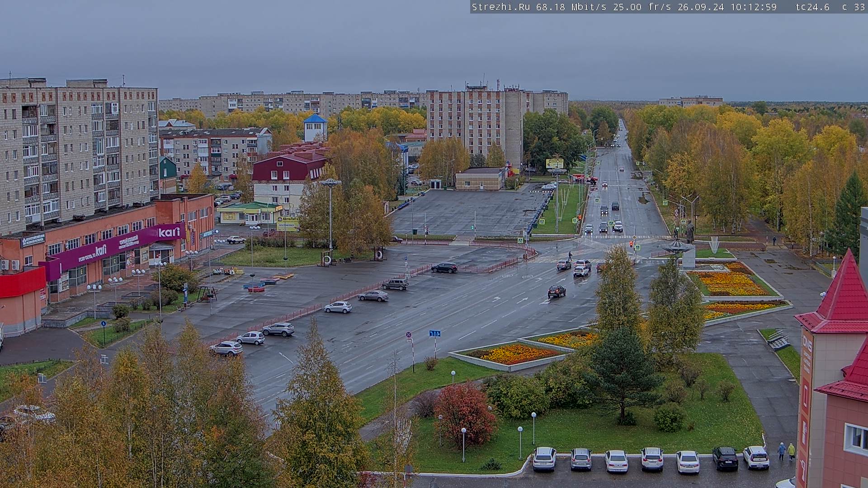Select the "tc24.6" overlay value
The height and width of the screenshot is (488, 868).
812,7
